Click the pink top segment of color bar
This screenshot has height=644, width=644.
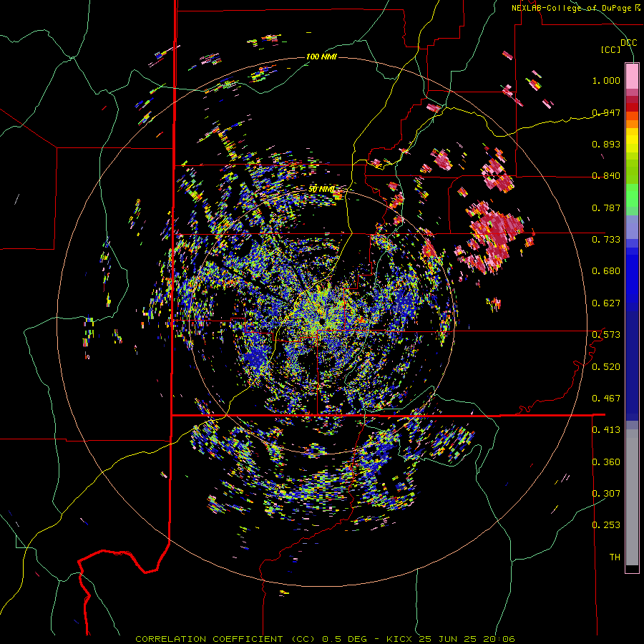[x=632, y=76]
